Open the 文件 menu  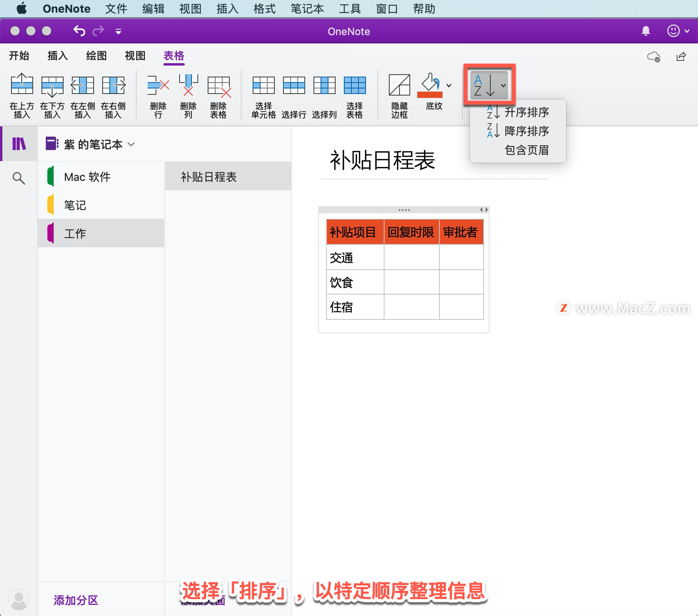pyautogui.click(x=116, y=8)
